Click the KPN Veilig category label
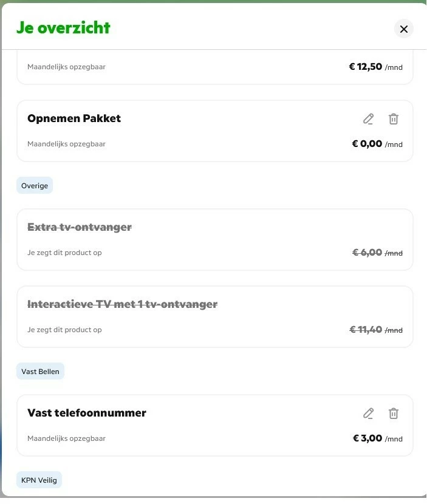 point(39,480)
